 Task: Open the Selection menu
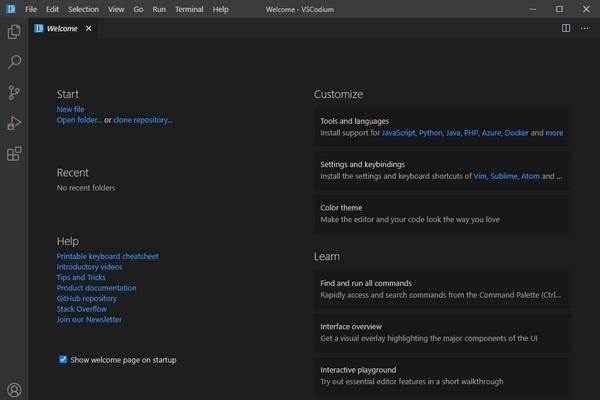coord(83,9)
